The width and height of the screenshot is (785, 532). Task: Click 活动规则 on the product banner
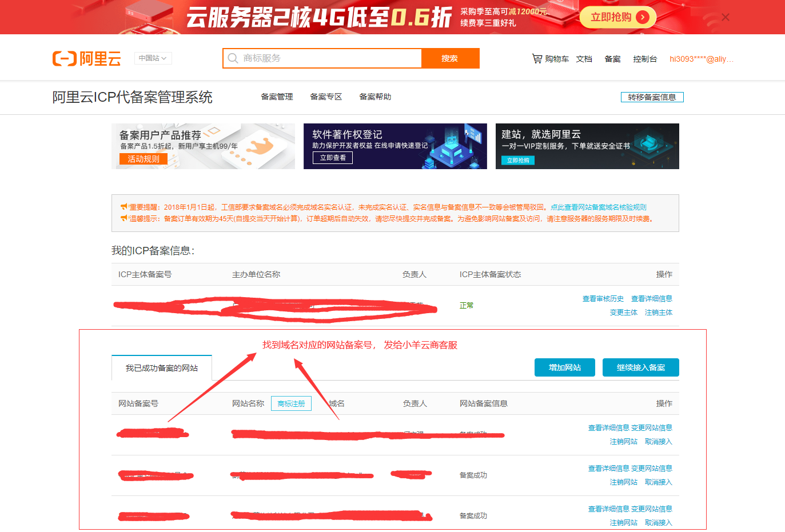[x=144, y=159]
